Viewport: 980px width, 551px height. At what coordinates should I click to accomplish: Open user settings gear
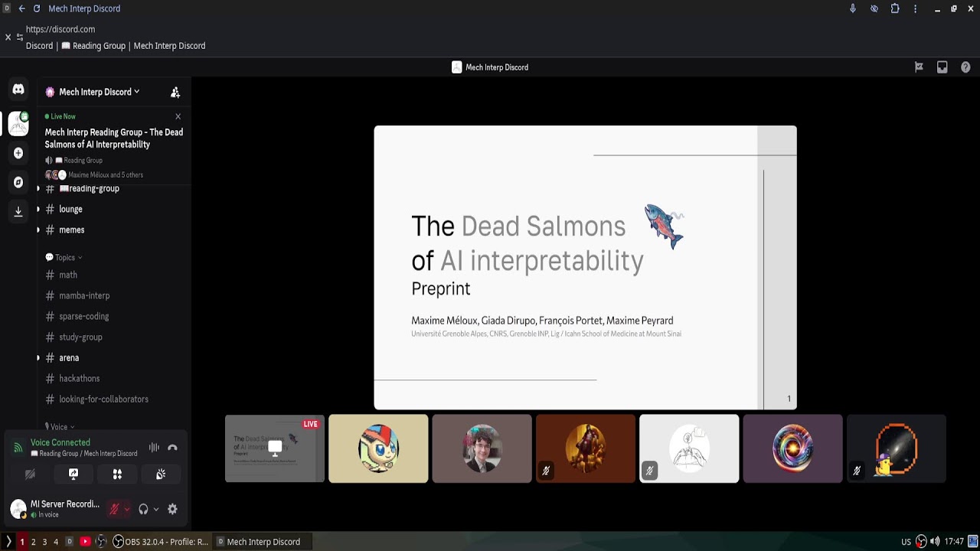click(x=172, y=509)
